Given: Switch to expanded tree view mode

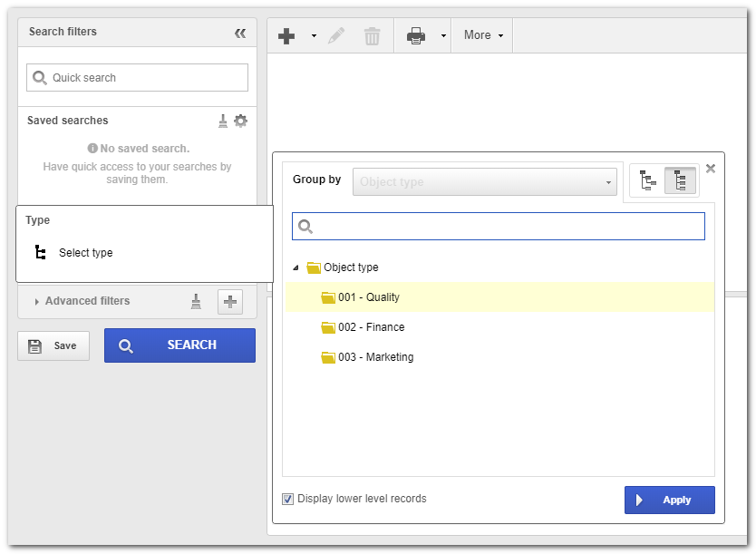Looking at the screenshot, I should pos(680,180).
